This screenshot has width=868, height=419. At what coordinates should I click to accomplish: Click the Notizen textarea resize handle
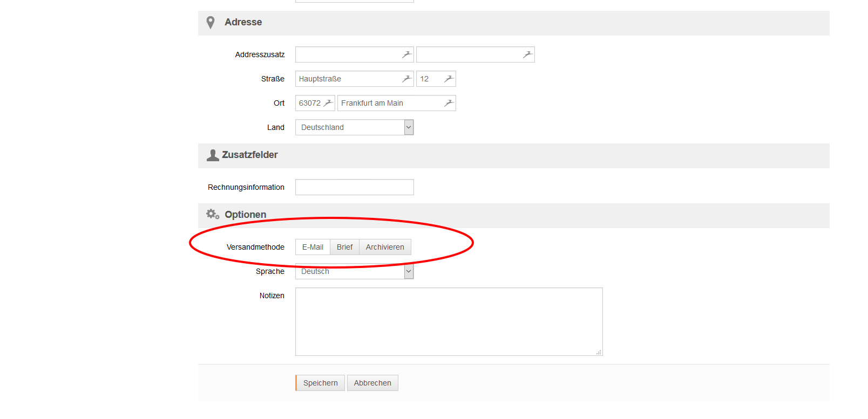click(599, 352)
